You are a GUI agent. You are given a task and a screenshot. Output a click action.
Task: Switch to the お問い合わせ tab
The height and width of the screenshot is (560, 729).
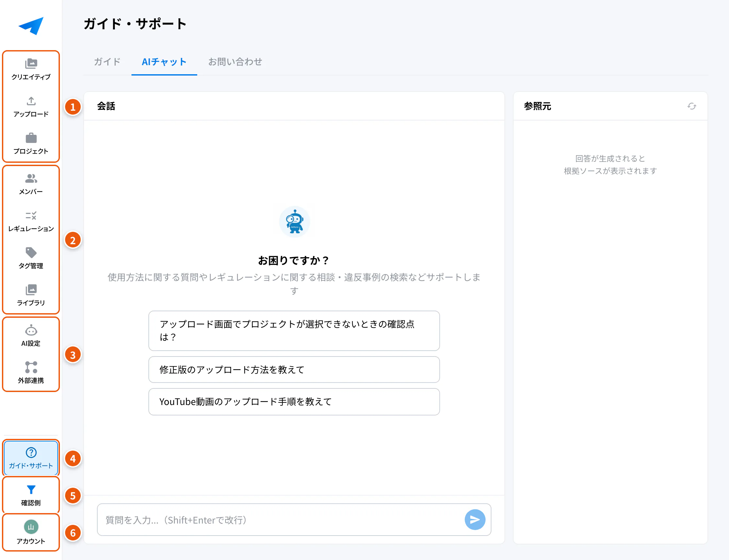pos(235,62)
